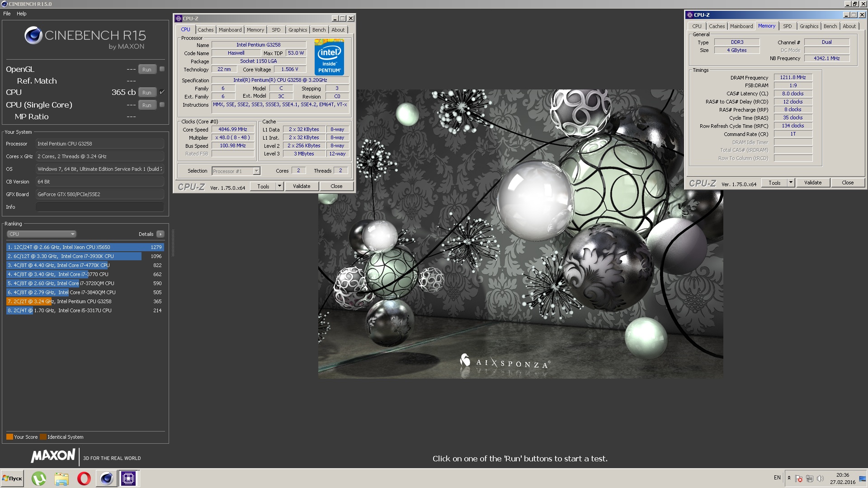Open Graphics tab in left CPU-Z
The height and width of the screenshot is (488, 868).
tap(297, 30)
